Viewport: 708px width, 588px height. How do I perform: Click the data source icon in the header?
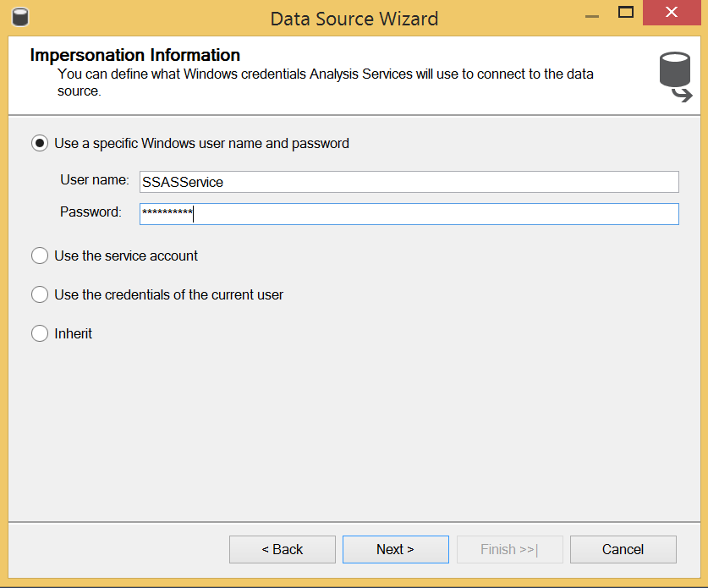click(675, 76)
